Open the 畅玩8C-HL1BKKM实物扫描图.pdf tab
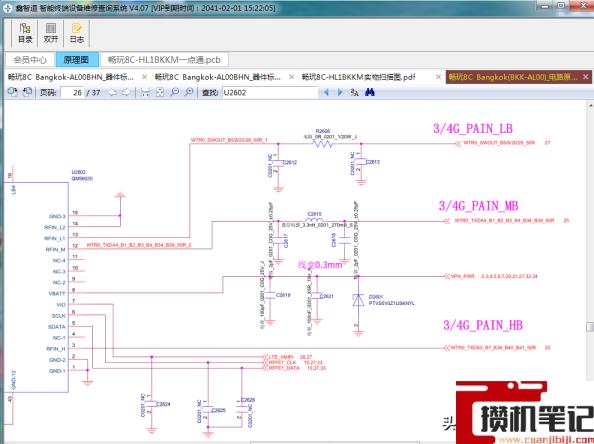This screenshot has height=444, width=594. click(x=358, y=77)
